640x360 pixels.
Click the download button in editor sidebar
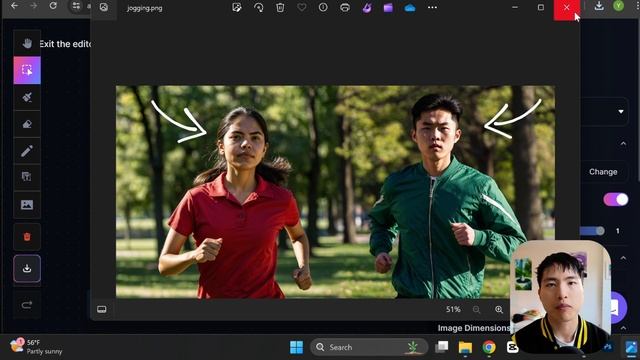pyautogui.click(x=27, y=268)
